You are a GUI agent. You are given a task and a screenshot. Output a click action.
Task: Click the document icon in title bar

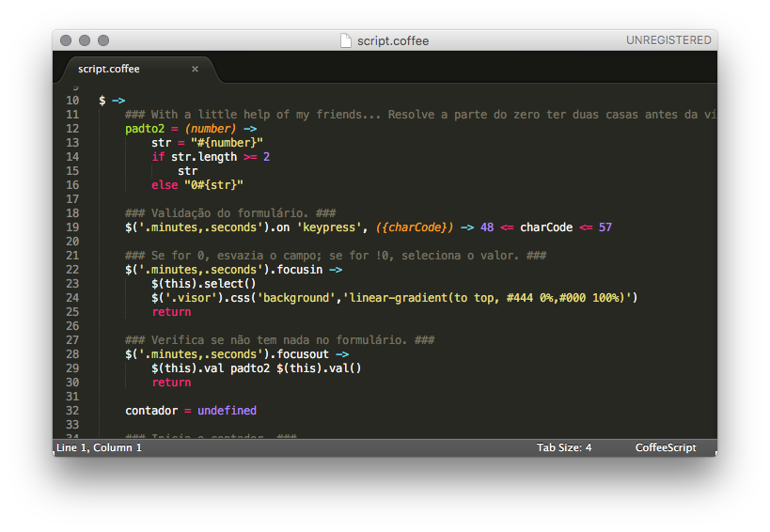(346, 40)
